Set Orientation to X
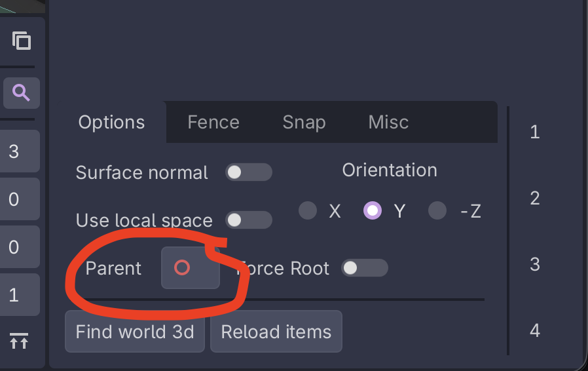The height and width of the screenshot is (371, 588). coord(308,210)
